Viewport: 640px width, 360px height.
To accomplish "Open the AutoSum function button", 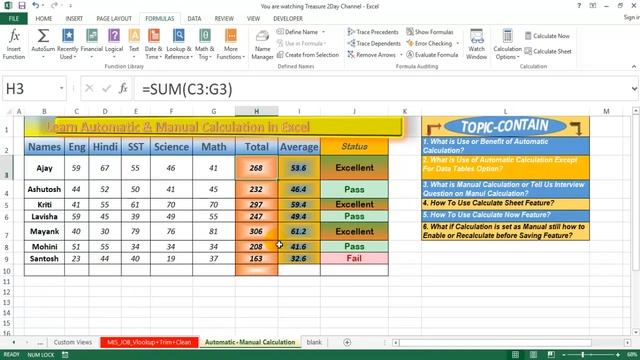I will click(x=43, y=44).
